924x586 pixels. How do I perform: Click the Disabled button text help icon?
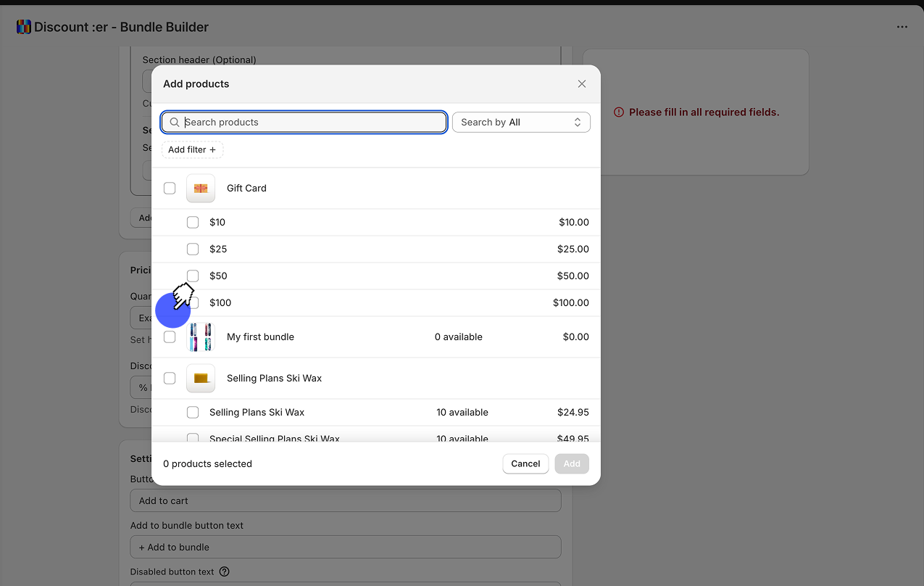[x=224, y=571]
